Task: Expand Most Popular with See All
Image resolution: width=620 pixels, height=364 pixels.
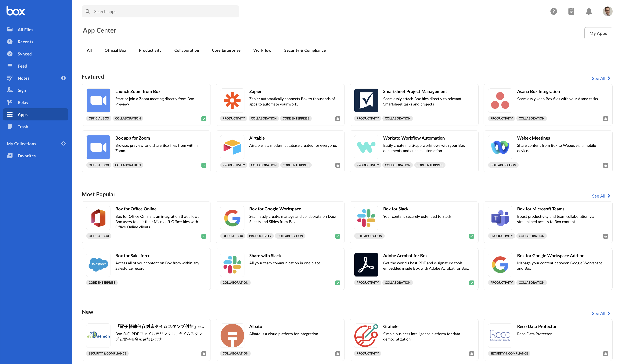Action: coord(601,196)
